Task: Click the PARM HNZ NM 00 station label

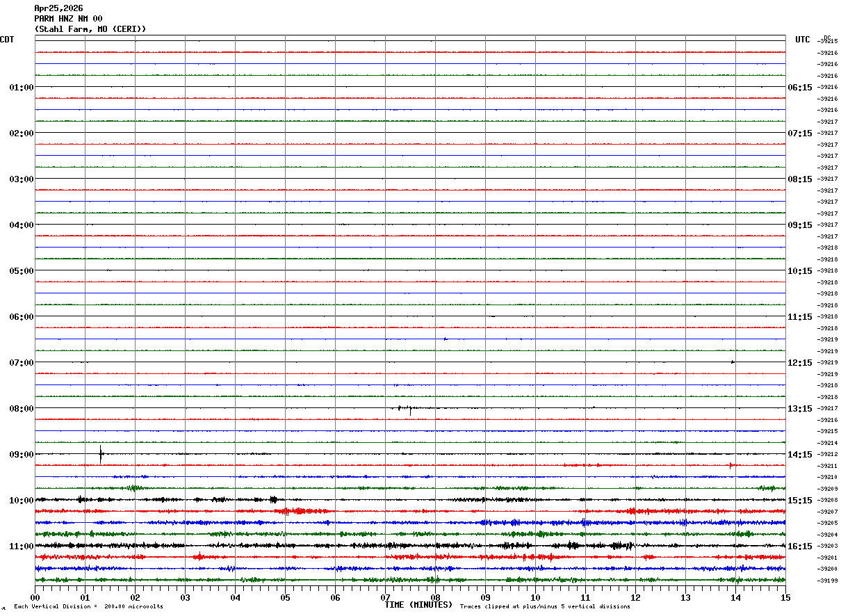Action: pos(68,19)
